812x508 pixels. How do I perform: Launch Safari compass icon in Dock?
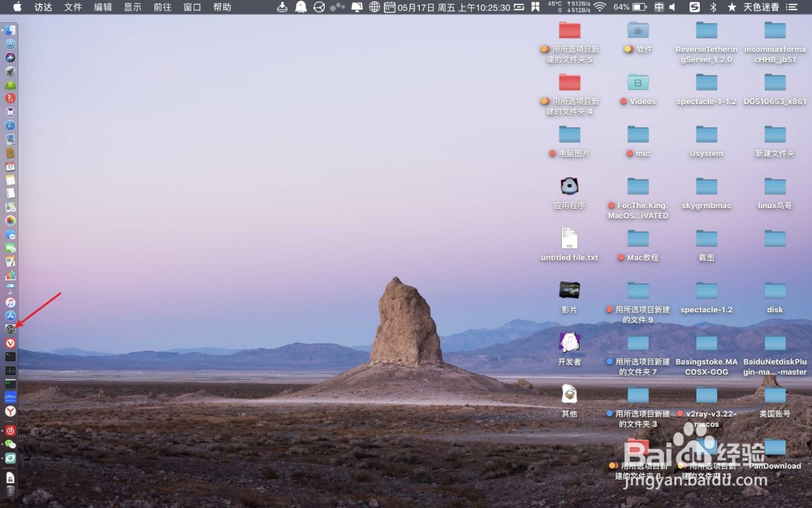click(x=11, y=125)
